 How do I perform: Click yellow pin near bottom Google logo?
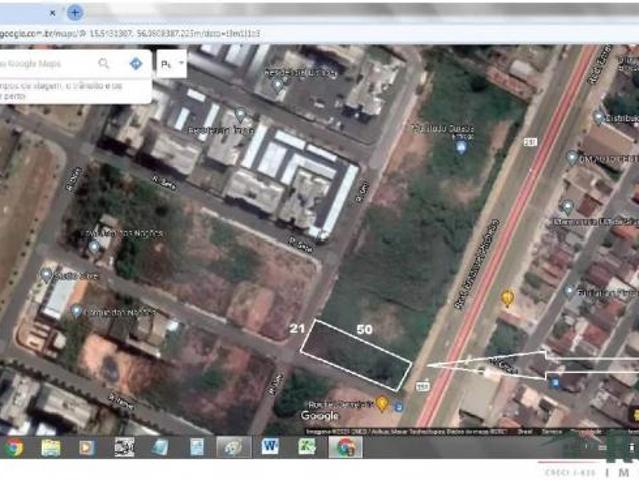point(382,403)
